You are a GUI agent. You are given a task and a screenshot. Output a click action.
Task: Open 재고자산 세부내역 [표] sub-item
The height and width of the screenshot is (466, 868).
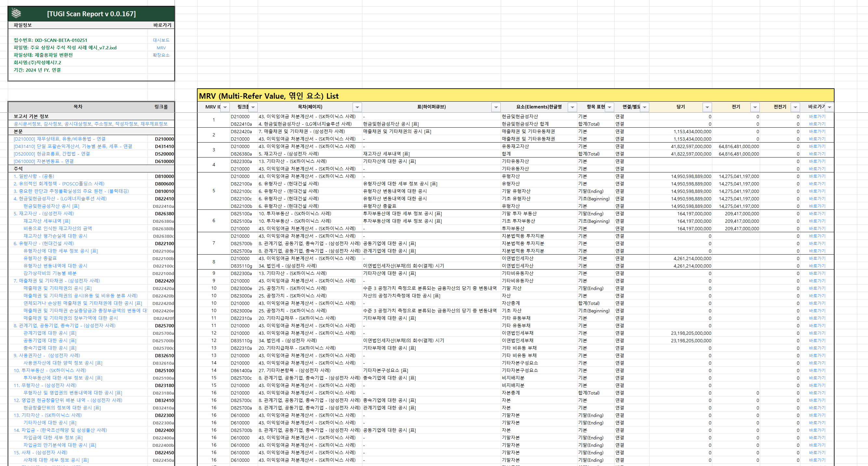pos(46,221)
